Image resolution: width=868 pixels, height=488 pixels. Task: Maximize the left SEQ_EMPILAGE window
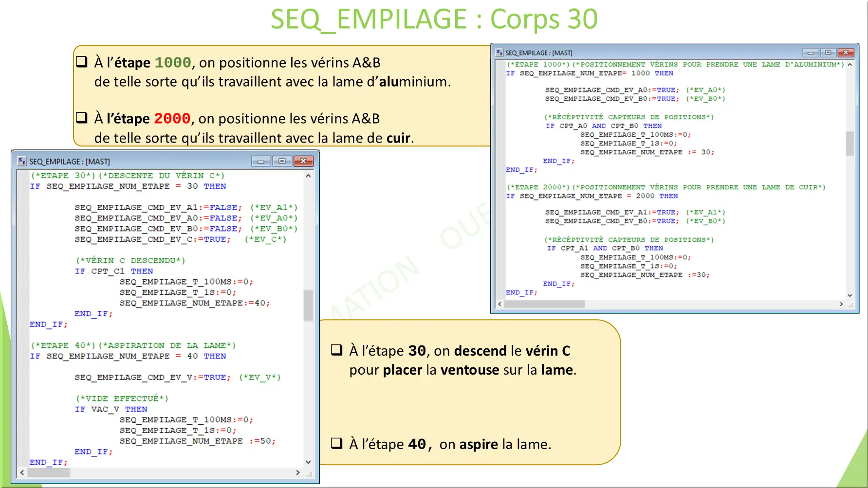pyautogui.click(x=282, y=161)
